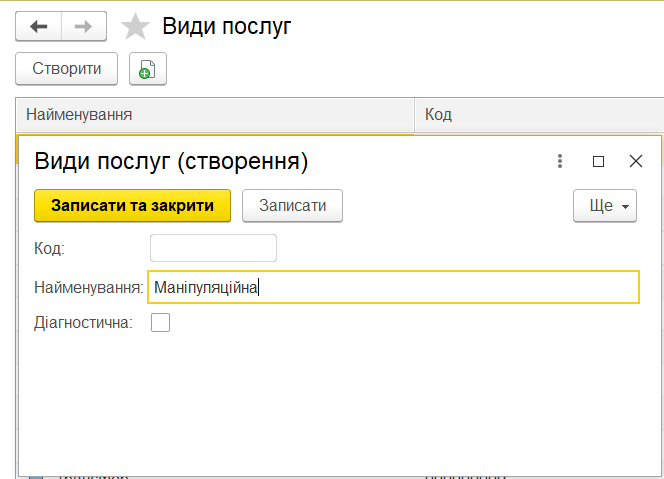Open the three-dot menu in dialog
This screenshot has height=479, width=664.
560,161
